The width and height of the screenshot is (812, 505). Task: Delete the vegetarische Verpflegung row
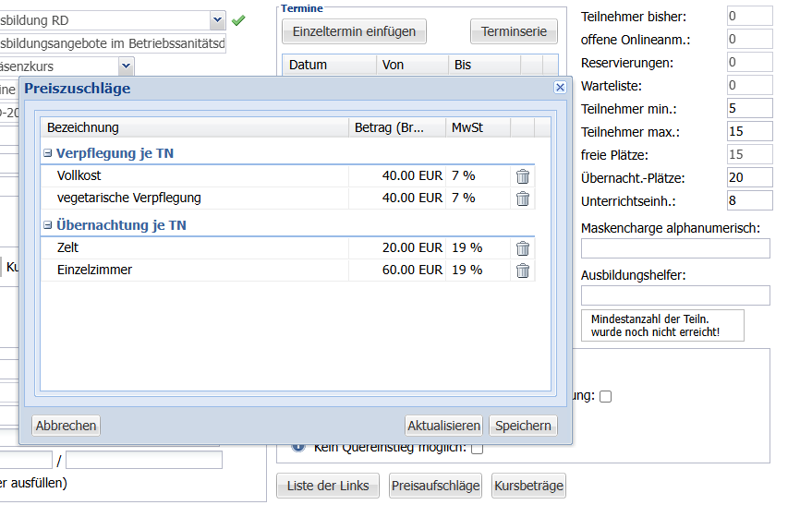[x=523, y=198]
